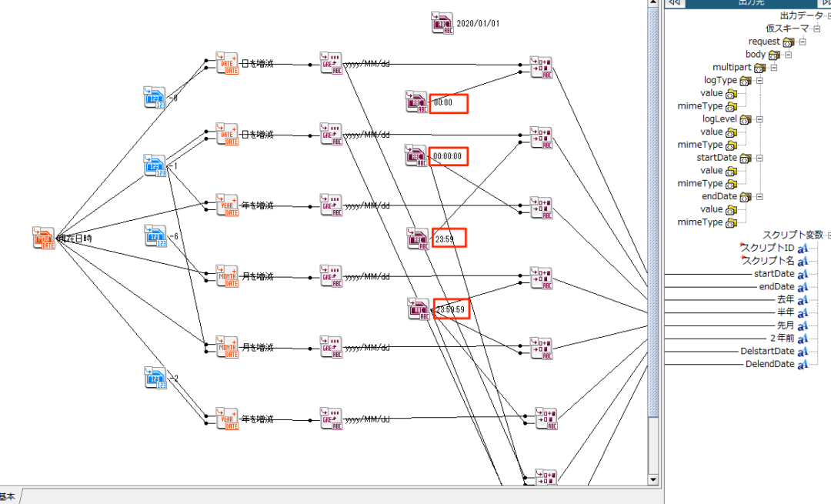
Task: Click the canvas scrollbar down arrow
Action: tap(653, 479)
